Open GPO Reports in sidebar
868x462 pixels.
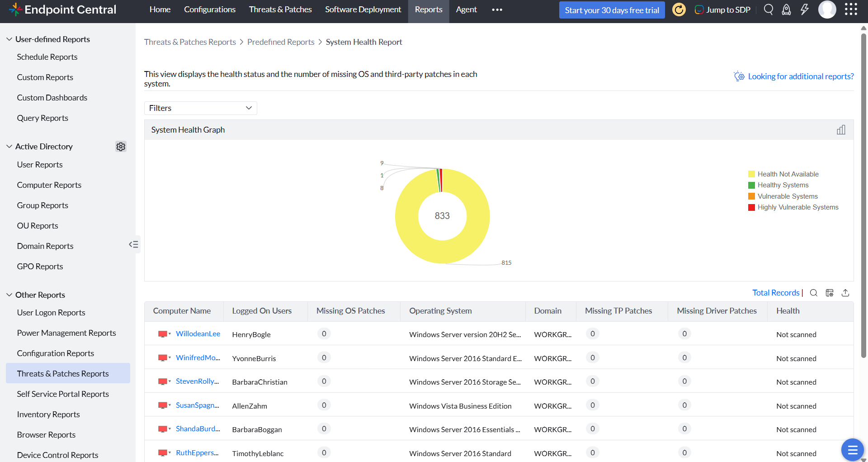40,267
